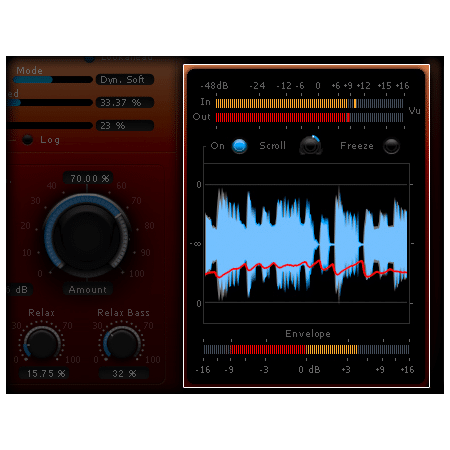Click the 32 % Relax Bass value field

pyautogui.click(x=124, y=373)
